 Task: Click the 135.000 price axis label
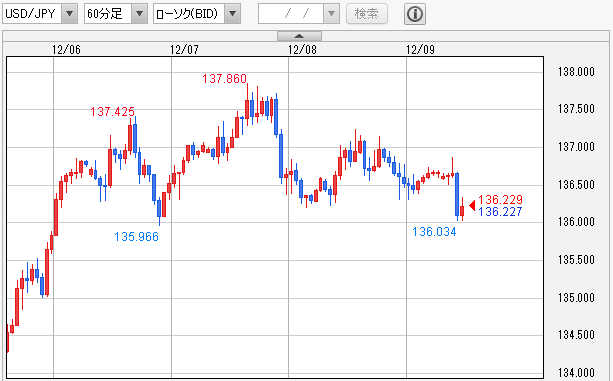pos(576,298)
